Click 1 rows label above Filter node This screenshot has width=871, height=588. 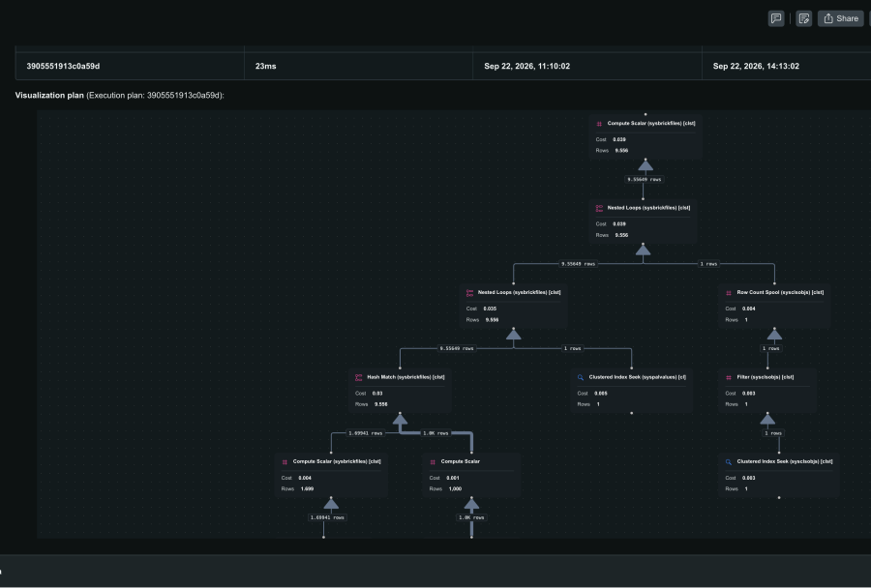(x=771, y=348)
